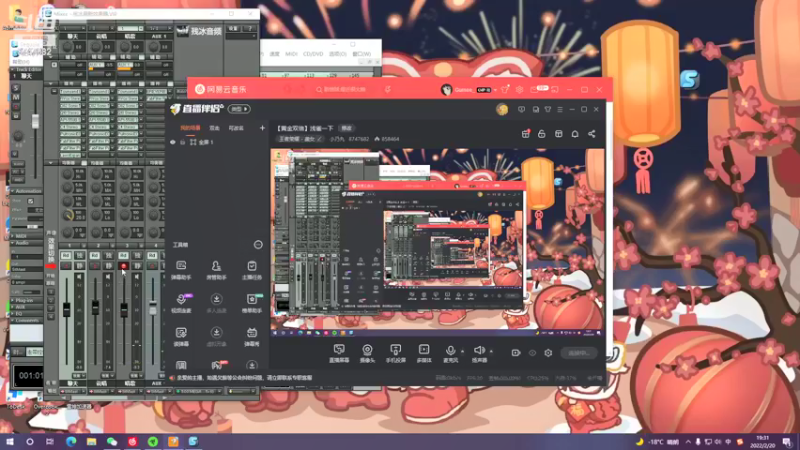Image resolution: width=800 pixels, height=450 pixels.
Task: Click the voice search microphone in NetEase Music
Action: 388,89
